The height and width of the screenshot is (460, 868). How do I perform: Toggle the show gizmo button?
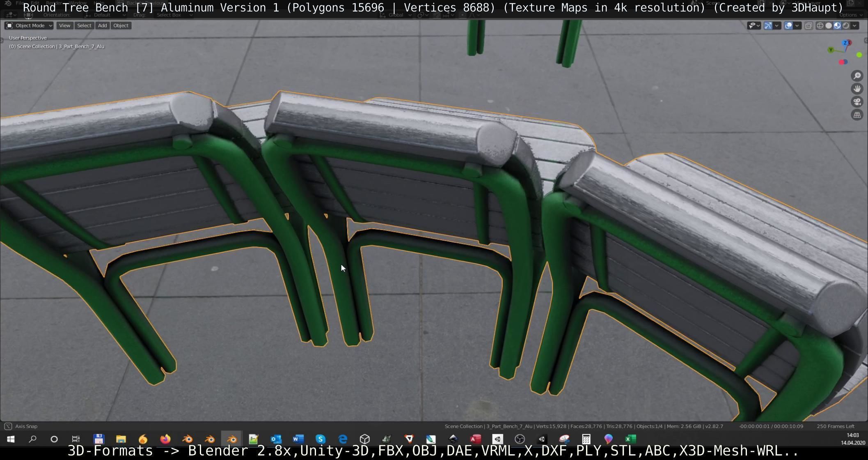coord(768,25)
